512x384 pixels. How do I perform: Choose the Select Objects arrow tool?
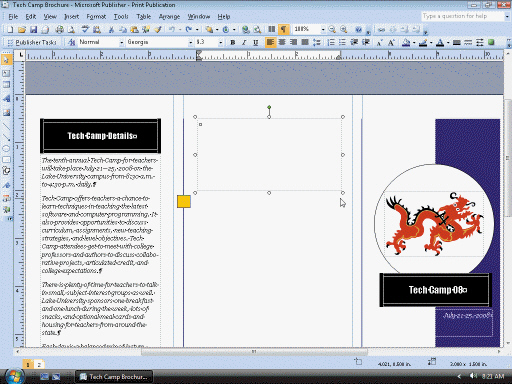(6, 60)
